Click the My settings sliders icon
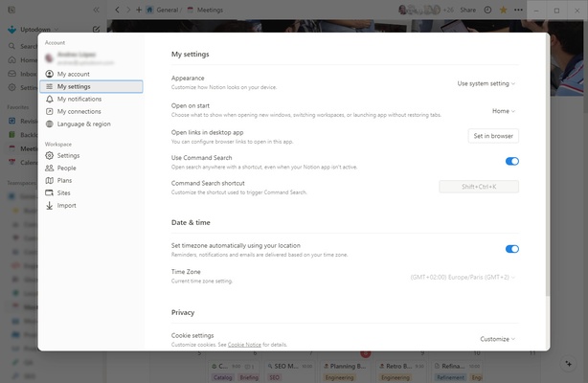The image size is (588, 383). (x=49, y=86)
